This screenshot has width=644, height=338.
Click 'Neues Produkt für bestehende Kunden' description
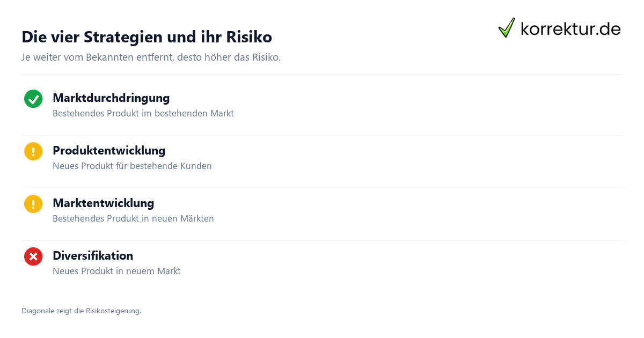coord(132,166)
